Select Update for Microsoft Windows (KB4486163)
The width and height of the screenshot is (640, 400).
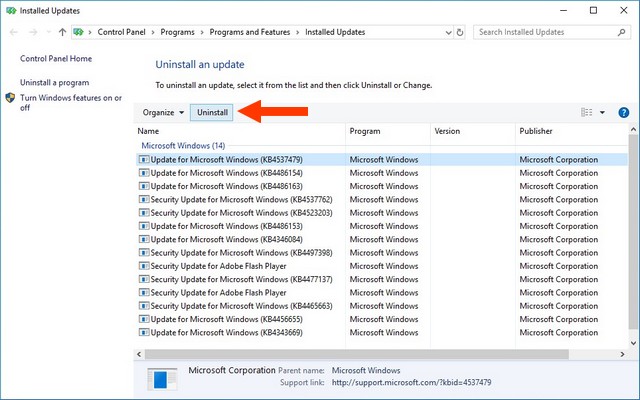[382, 186]
